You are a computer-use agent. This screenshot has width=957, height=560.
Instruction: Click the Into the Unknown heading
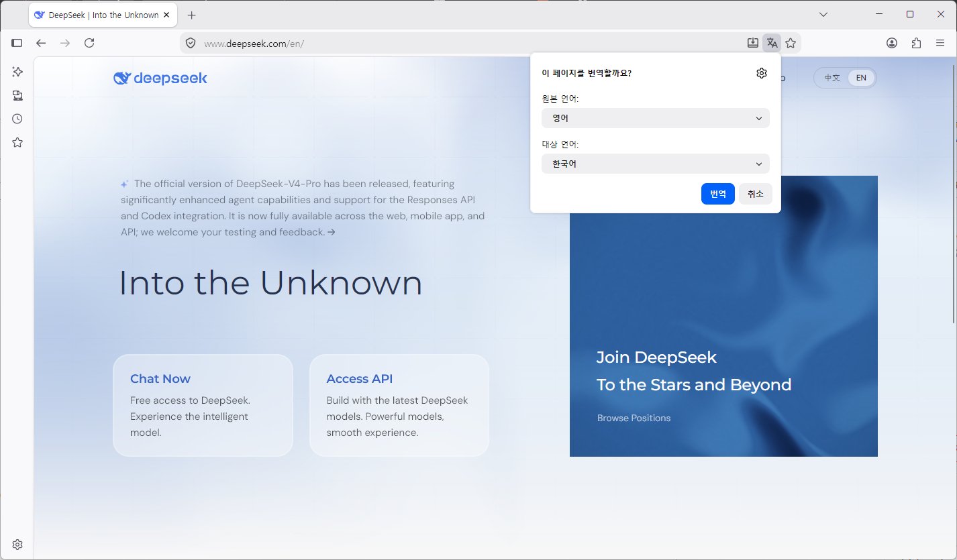[x=271, y=284]
